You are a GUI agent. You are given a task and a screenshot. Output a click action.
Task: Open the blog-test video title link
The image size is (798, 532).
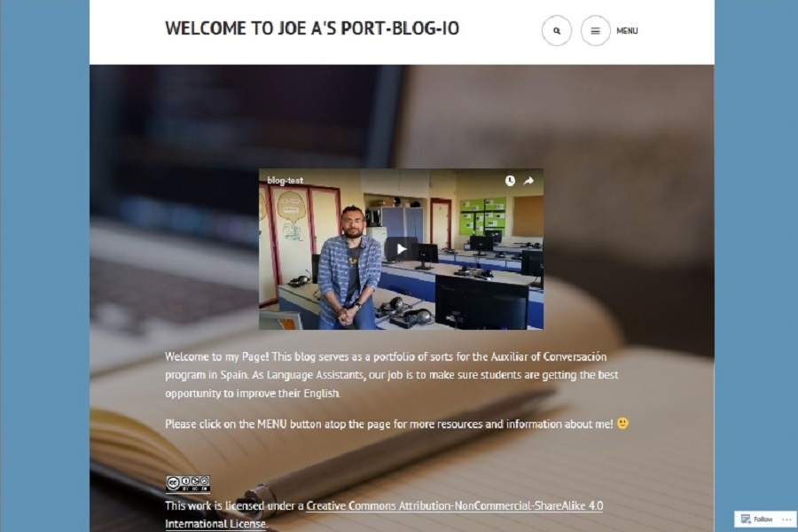[285, 180]
